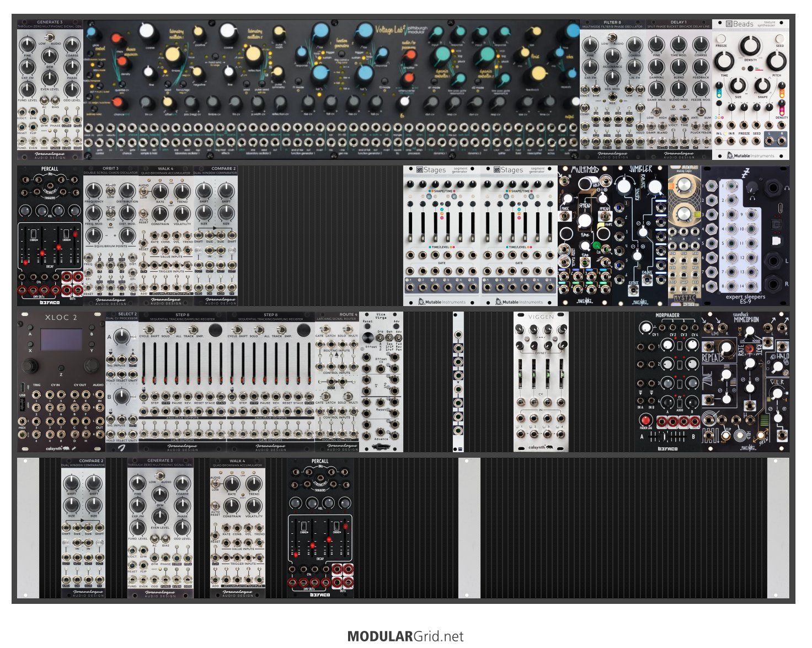Select the Delay 1 module
Screen dimensions: 812x648
pos(679,90)
